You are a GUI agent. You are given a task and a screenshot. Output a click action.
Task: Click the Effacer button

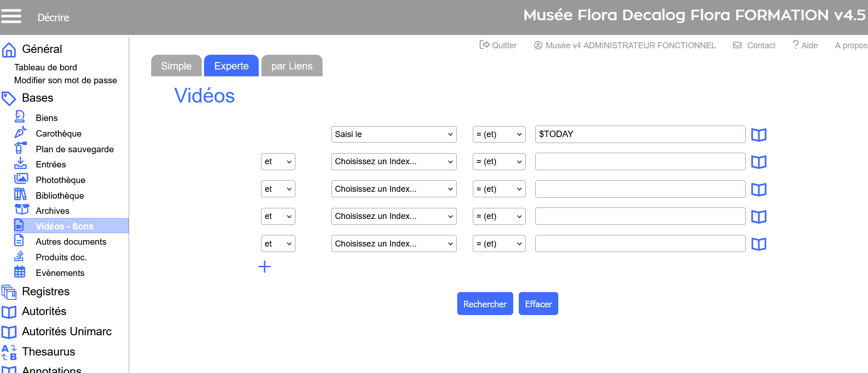[x=538, y=304]
